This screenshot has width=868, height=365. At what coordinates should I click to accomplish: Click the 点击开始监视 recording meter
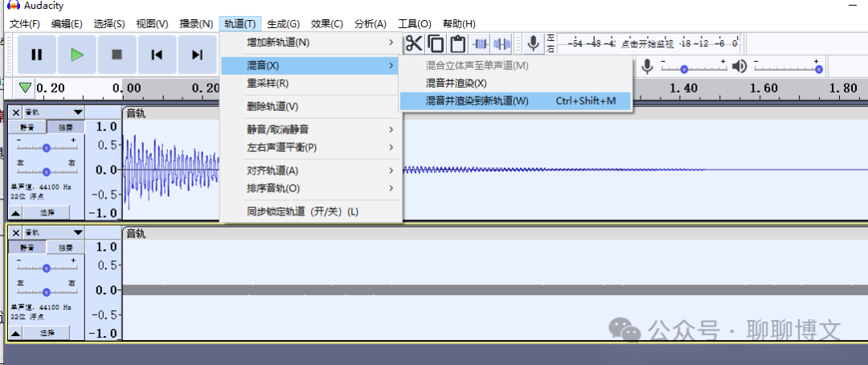pos(648,43)
